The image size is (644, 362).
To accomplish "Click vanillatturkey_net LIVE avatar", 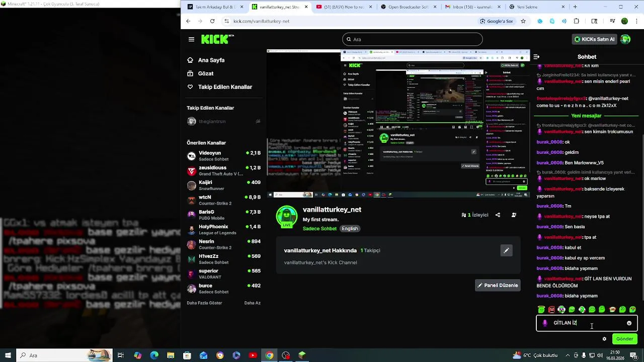I will 287,217.
